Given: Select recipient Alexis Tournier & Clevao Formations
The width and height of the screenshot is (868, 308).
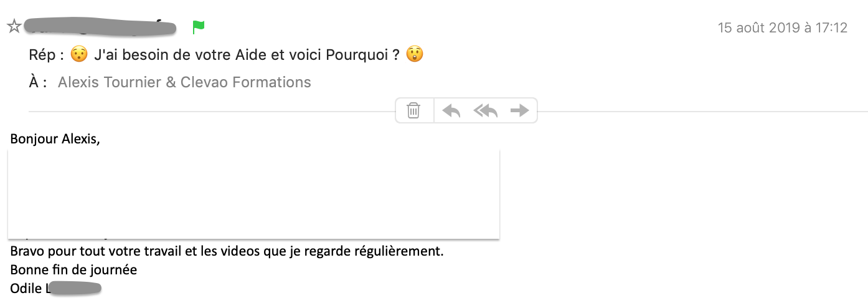Looking at the screenshot, I should click(184, 82).
